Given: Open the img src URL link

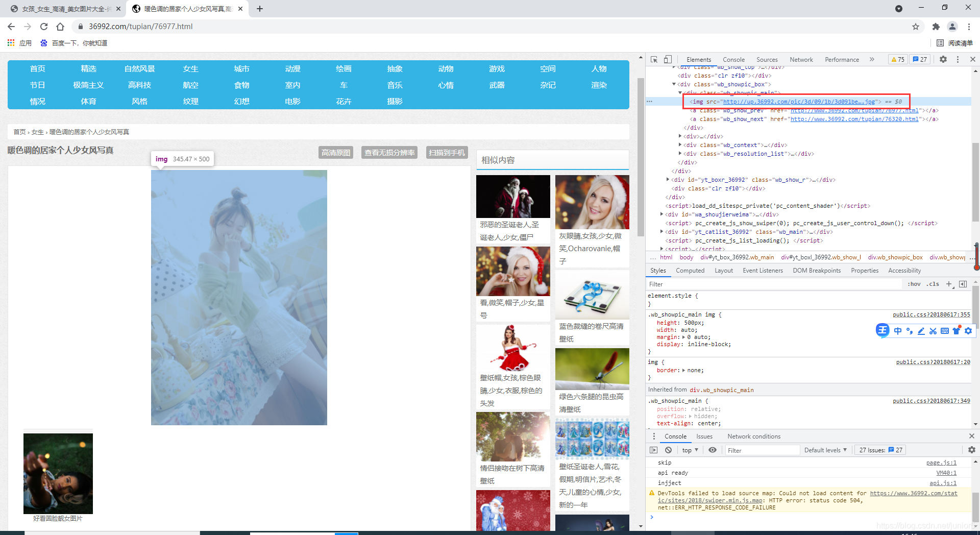Looking at the screenshot, I should tap(799, 102).
